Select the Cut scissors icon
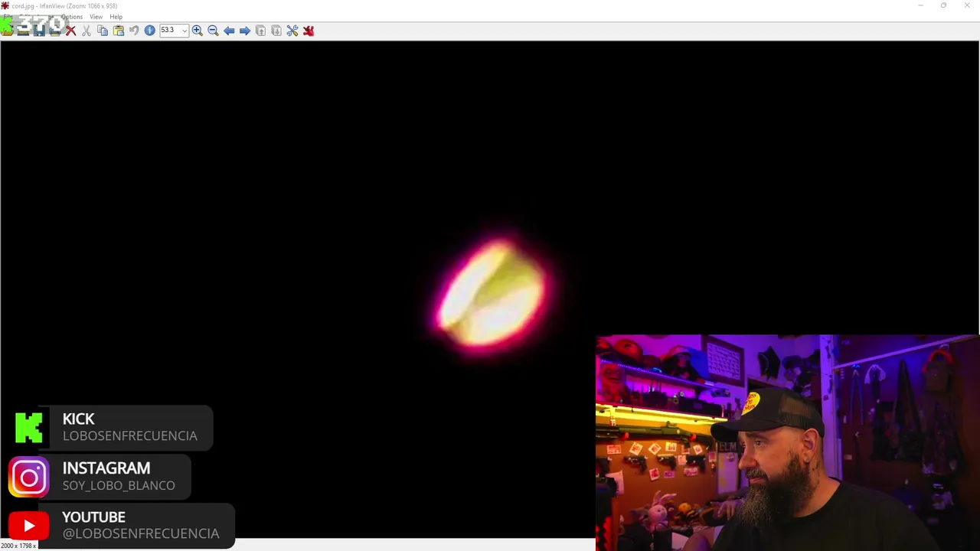980x551 pixels. click(87, 31)
